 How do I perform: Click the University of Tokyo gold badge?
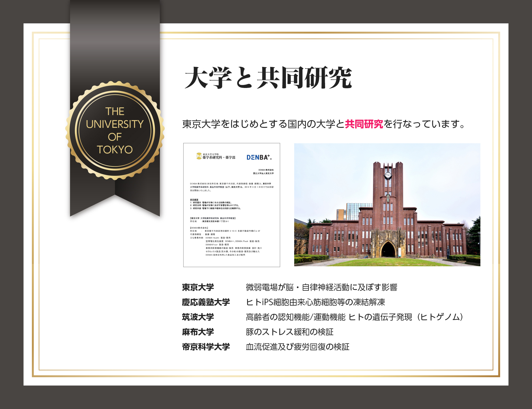115,130
